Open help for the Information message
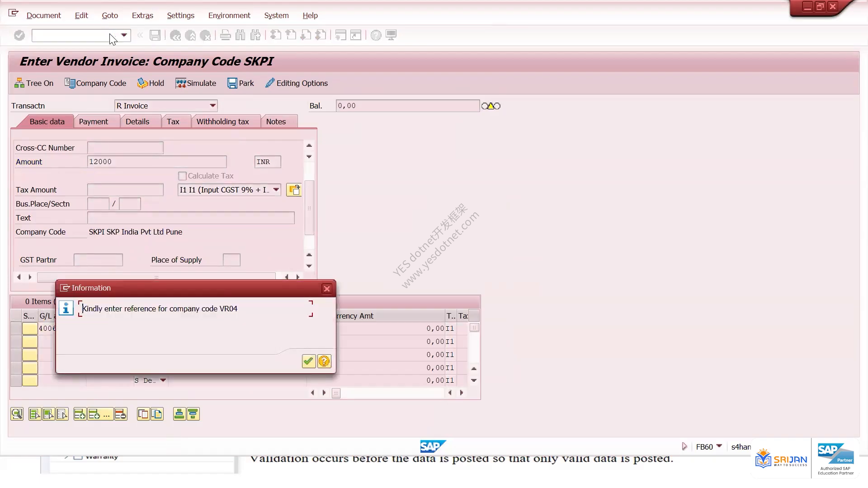The image size is (868, 488). point(324,361)
